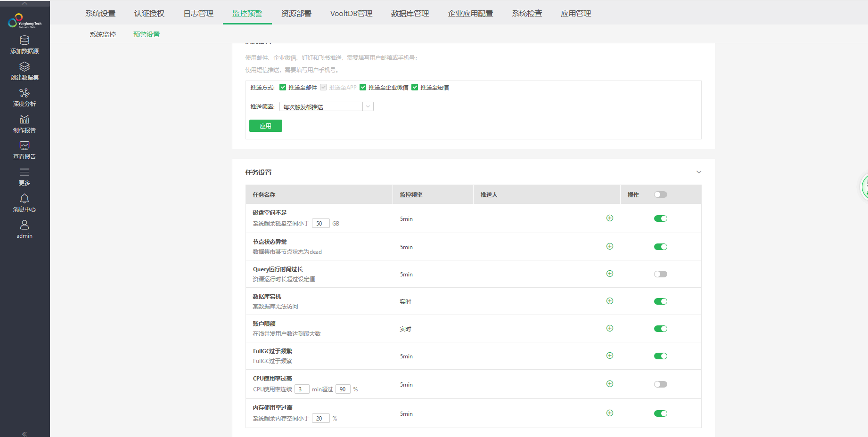The height and width of the screenshot is (437, 868).
Task: Click the 5min frequency for 节点状态异常
Action: [x=406, y=247]
